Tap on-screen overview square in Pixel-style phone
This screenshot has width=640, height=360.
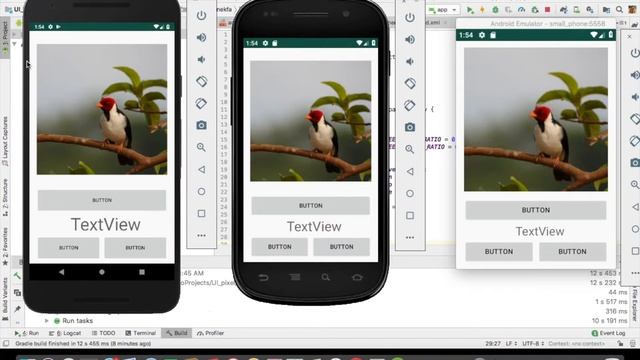pyautogui.click(x=142, y=272)
